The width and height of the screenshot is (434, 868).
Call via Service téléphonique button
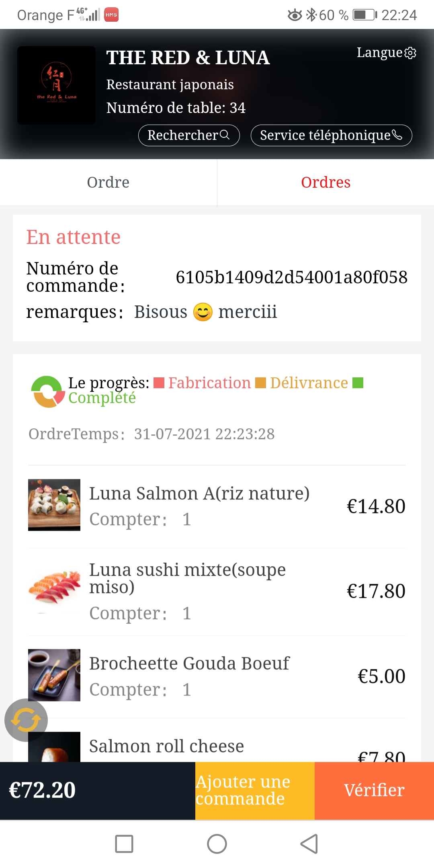332,135
